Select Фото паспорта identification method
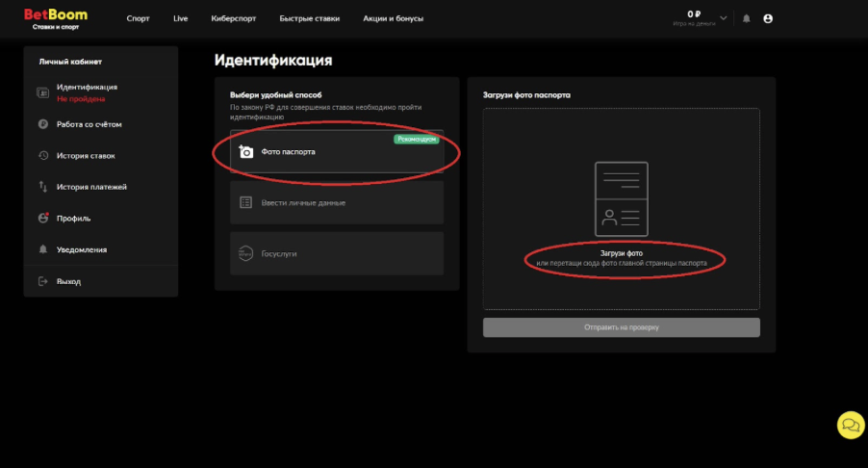This screenshot has width=868, height=468. pos(337,152)
